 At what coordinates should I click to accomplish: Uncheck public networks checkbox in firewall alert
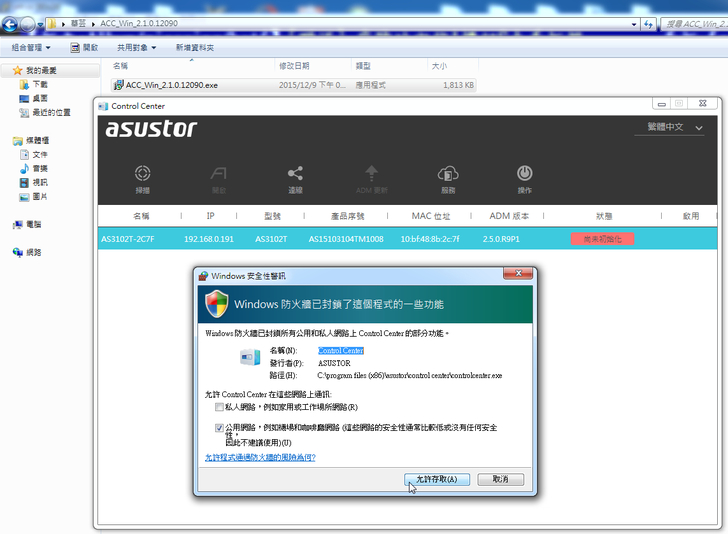click(219, 428)
